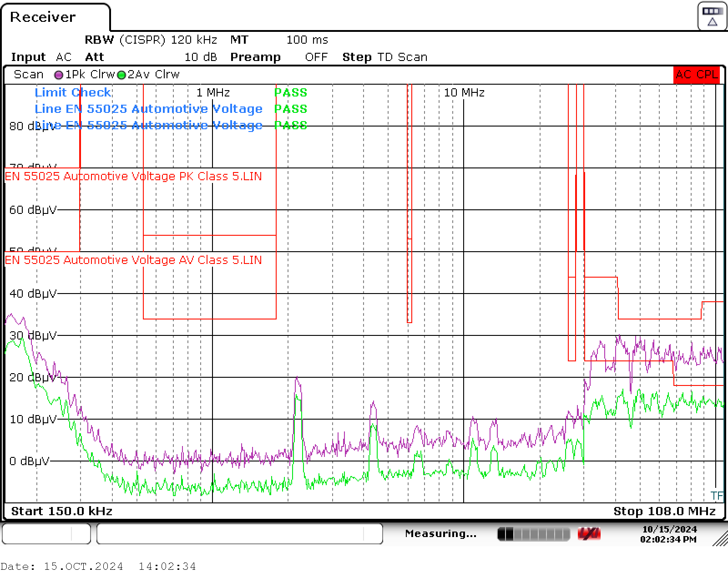Toggle Input coupling labeled AC
The height and width of the screenshot is (588, 728).
(63, 56)
